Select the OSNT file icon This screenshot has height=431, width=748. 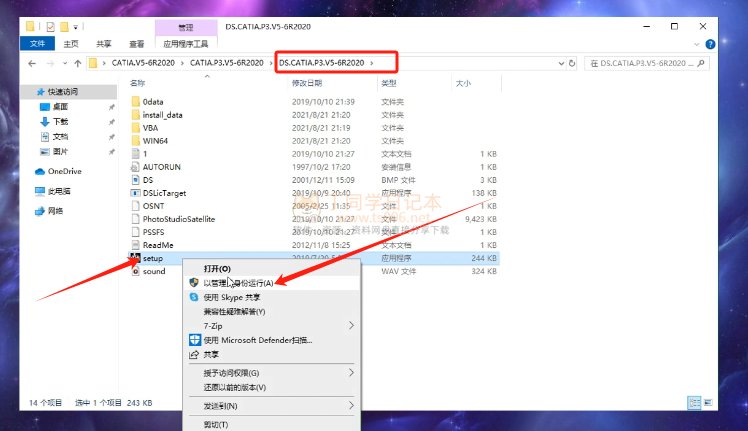click(x=135, y=206)
